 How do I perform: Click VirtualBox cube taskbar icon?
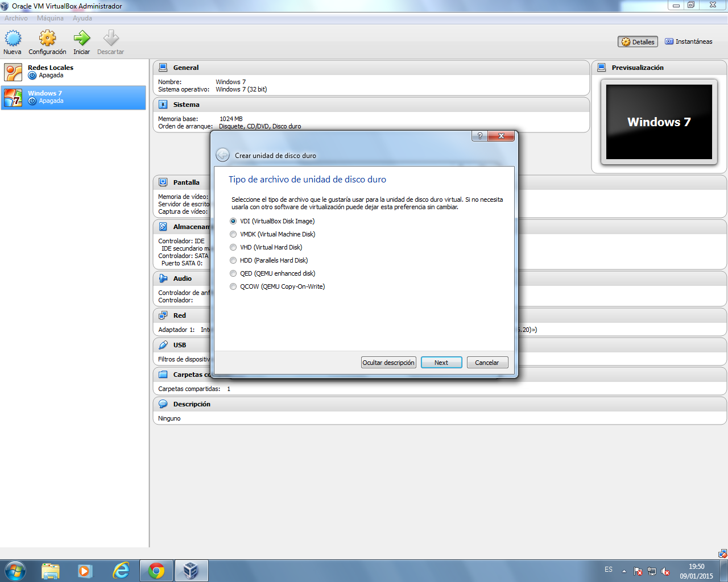[x=191, y=571]
